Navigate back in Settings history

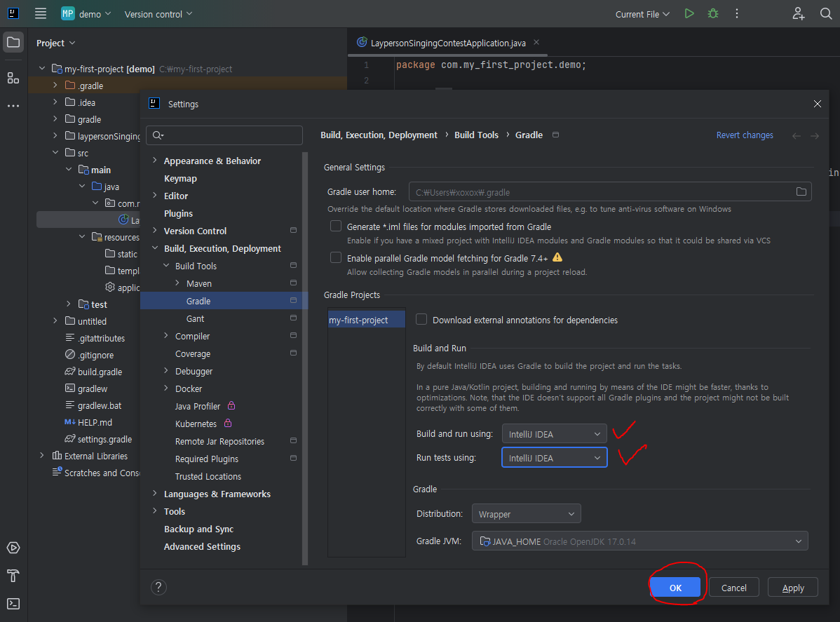coord(796,135)
